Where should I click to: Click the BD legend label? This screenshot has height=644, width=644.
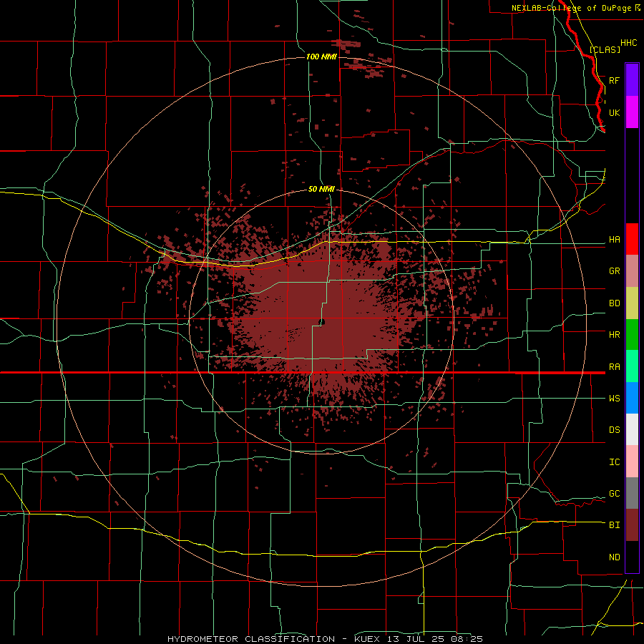614,303
